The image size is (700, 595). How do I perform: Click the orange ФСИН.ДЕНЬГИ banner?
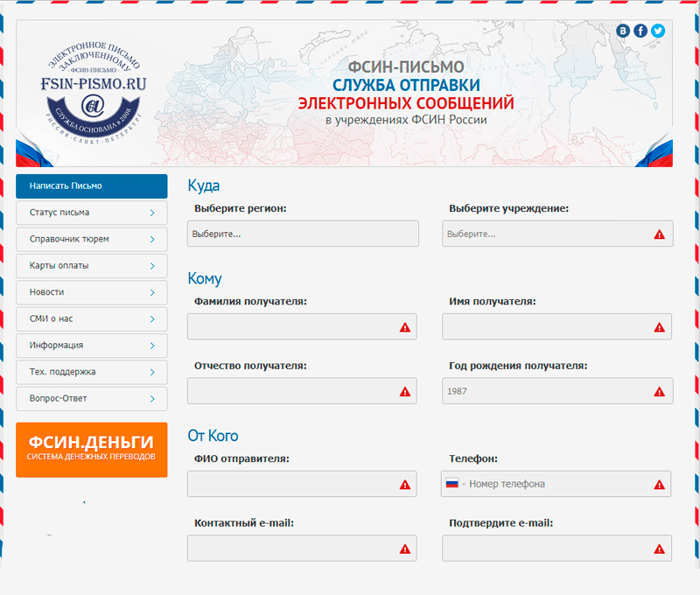(92, 450)
